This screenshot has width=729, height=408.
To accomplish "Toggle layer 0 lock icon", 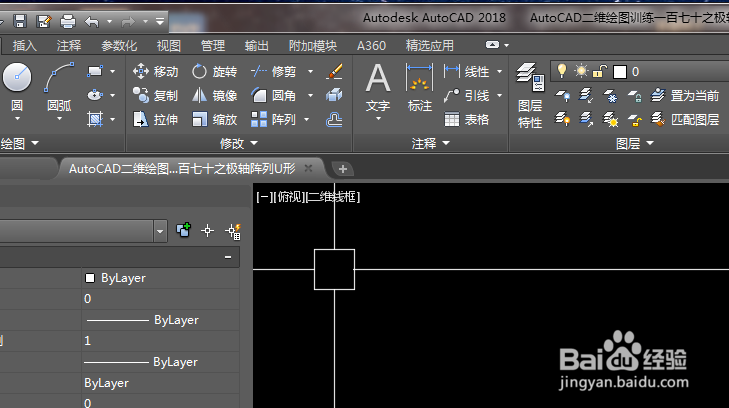I will (x=600, y=71).
